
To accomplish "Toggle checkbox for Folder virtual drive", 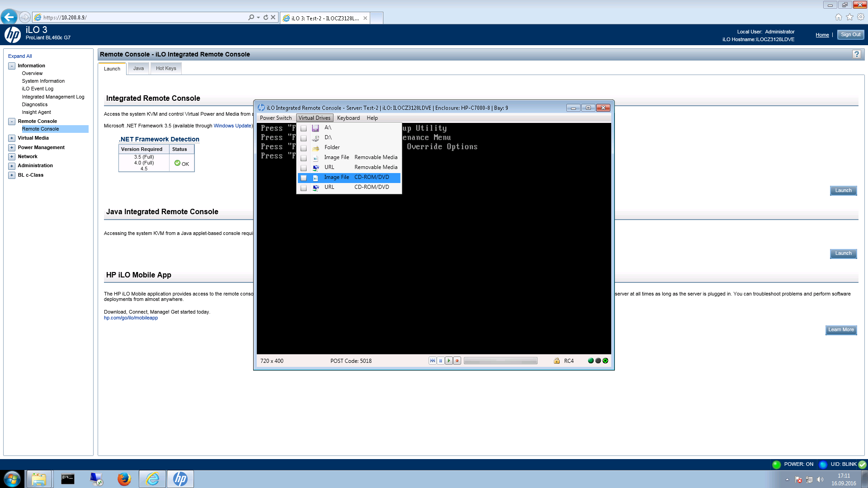I will 304,148.
